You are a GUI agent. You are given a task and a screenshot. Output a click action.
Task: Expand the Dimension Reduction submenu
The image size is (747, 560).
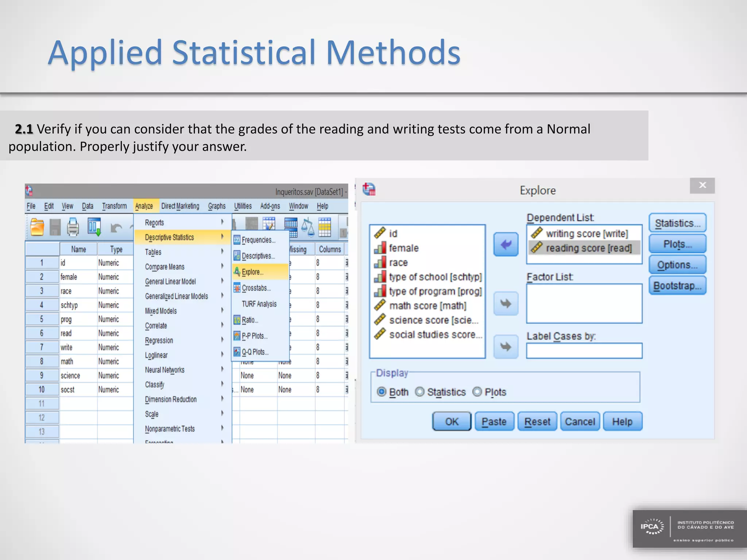(182, 399)
